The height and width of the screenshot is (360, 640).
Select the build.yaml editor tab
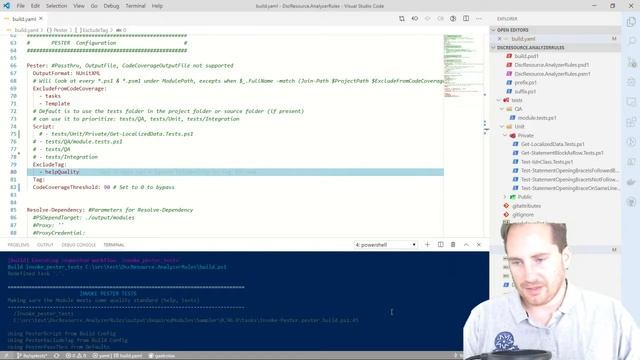point(24,19)
